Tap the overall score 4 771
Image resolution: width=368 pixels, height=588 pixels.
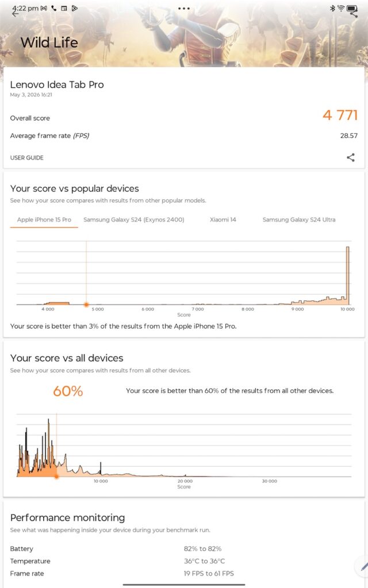click(x=340, y=115)
